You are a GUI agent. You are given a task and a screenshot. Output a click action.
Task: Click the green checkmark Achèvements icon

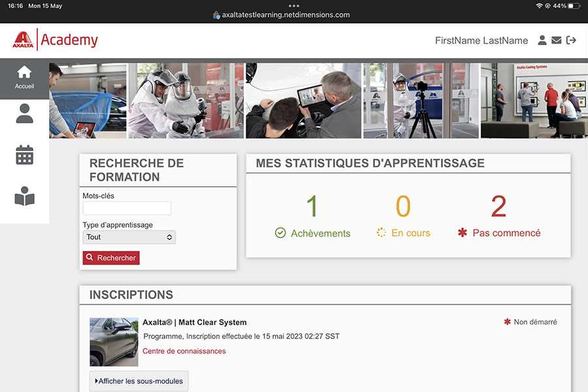click(280, 233)
